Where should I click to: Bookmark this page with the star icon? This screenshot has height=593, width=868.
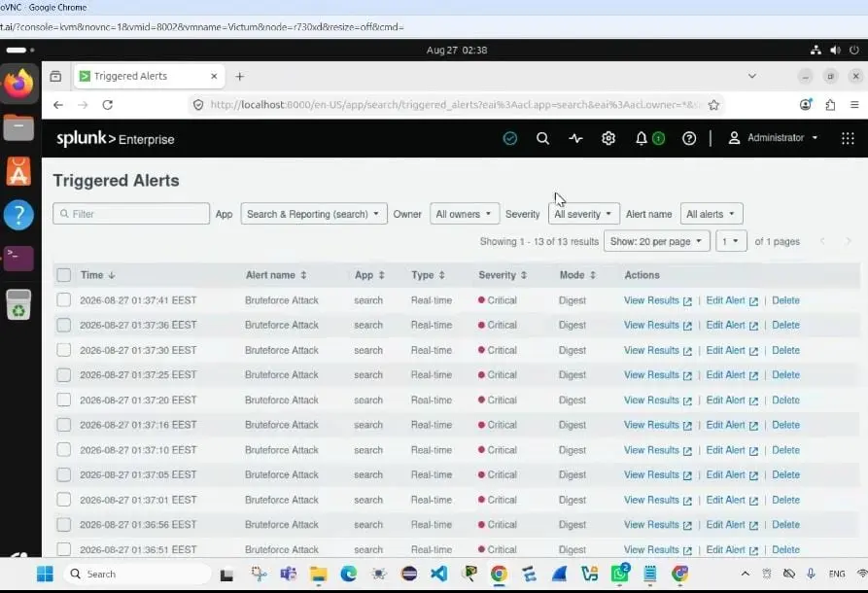[x=713, y=105]
